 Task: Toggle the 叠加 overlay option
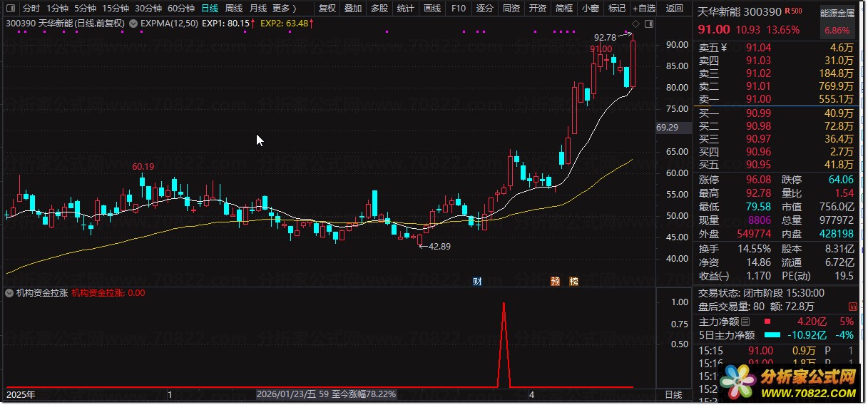353,9
